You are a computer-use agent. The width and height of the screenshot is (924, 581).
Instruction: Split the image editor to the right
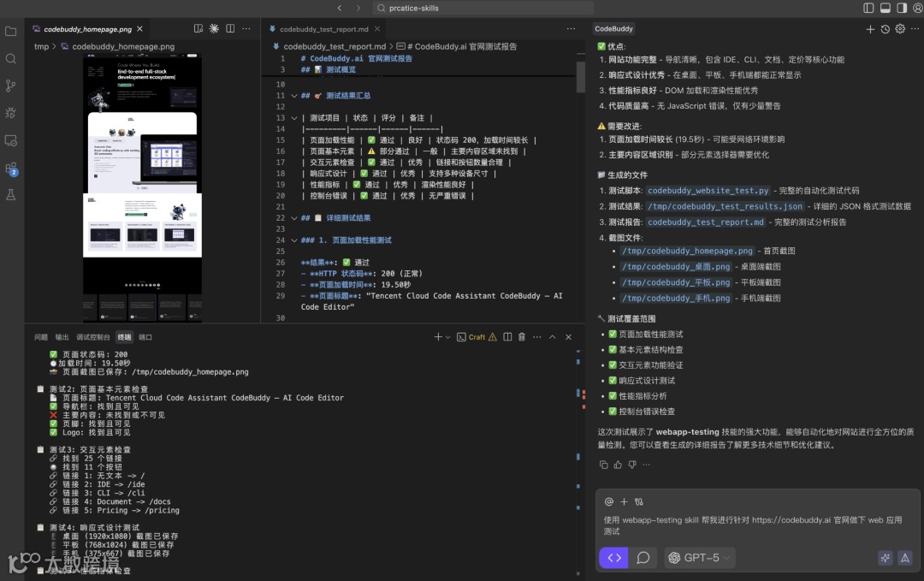(x=230, y=28)
